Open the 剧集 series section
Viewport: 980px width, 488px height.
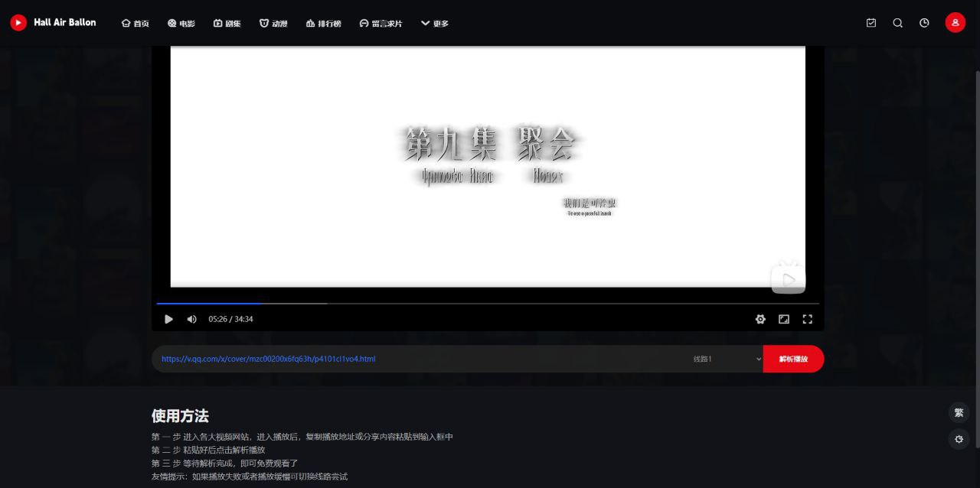227,23
